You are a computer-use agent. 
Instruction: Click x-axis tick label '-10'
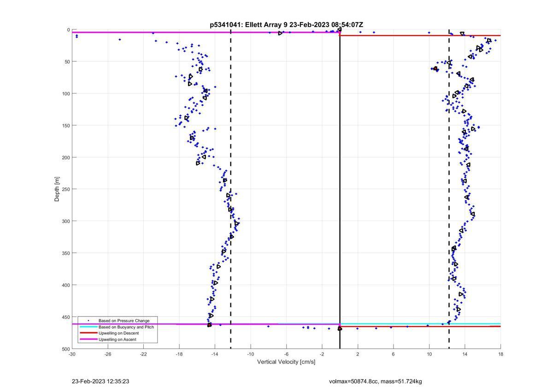251,354
